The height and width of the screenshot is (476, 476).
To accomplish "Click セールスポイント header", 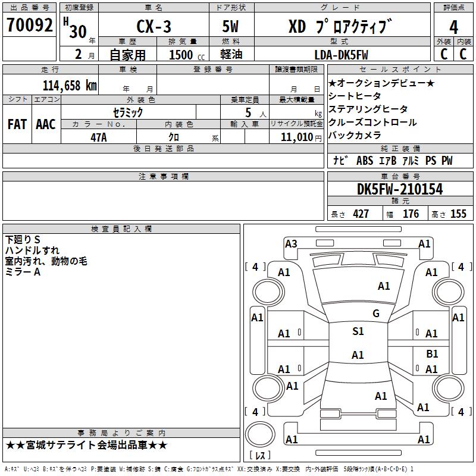I will tap(400, 70).
